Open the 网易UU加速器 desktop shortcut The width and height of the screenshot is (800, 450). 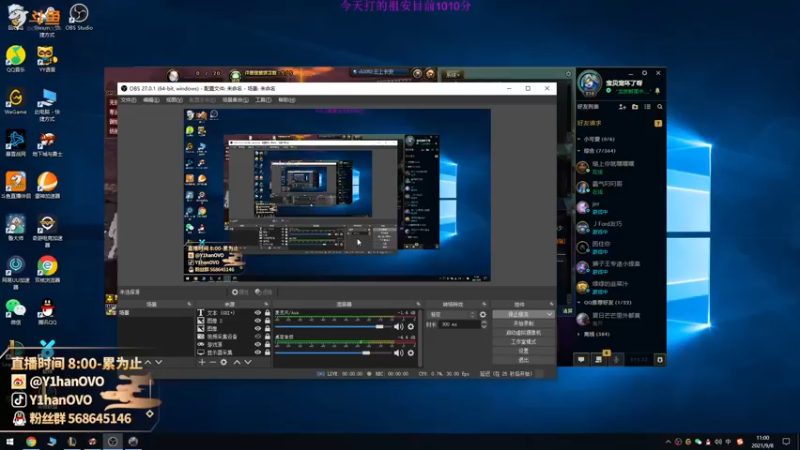(16, 272)
